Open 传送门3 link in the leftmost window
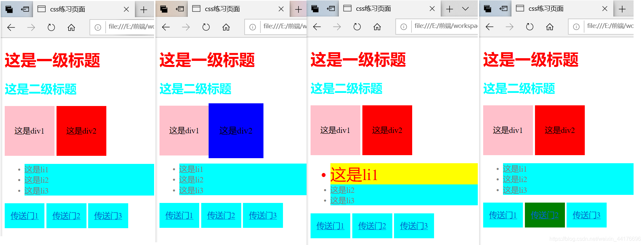Screen dimensions: 644x245 tap(108, 216)
